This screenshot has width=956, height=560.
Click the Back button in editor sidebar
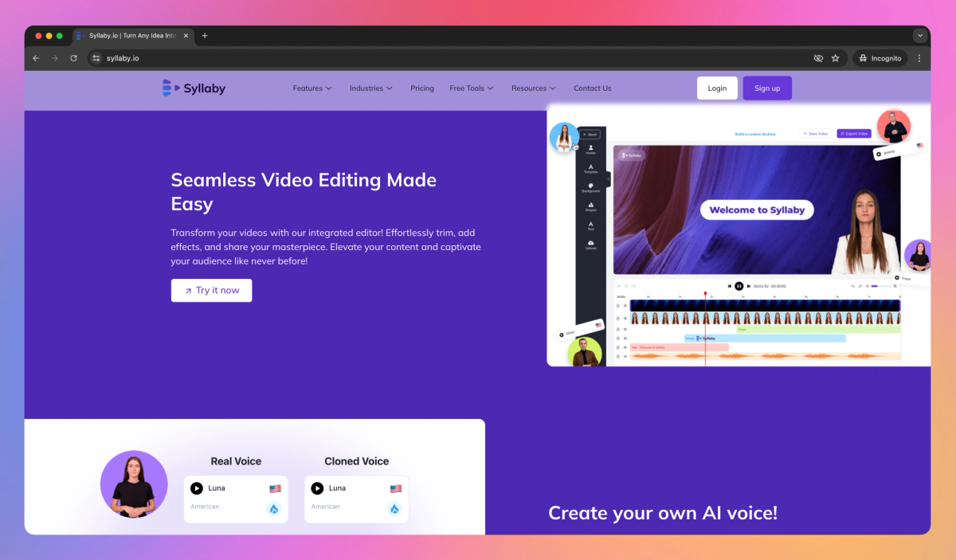coord(590,135)
